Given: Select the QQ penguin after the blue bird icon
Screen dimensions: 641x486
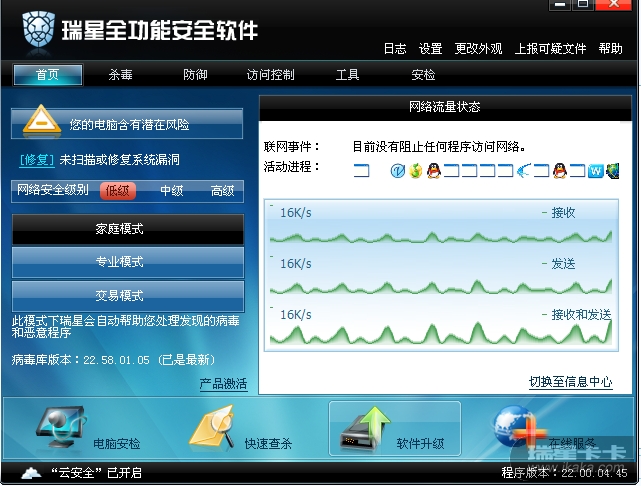Looking at the screenshot, I should 560,170.
